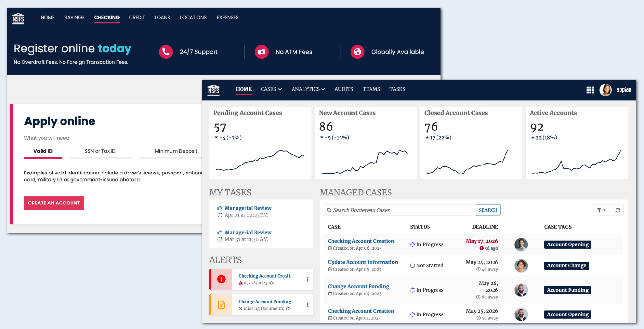Image resolution: width=644 pixels, height=329 pixels.
Task: Click the orange document icon for Change Account Funding alert
Action: (221, 305)
